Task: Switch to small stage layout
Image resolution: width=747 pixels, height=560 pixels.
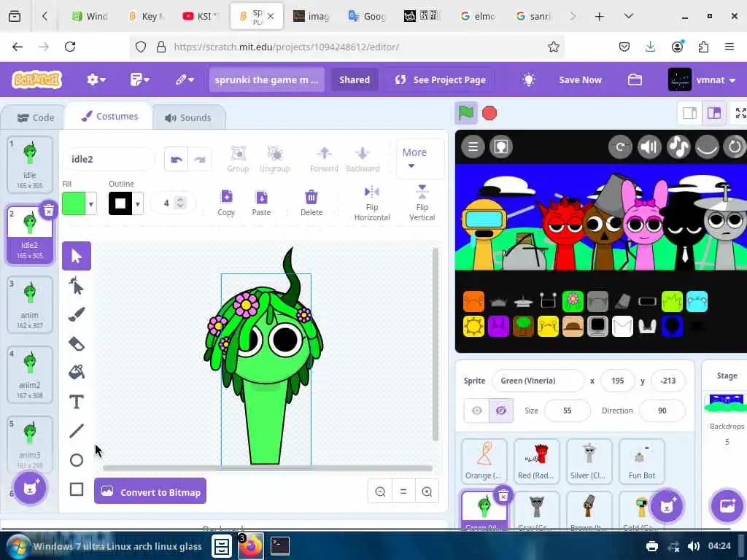Action: click(690, 113)
